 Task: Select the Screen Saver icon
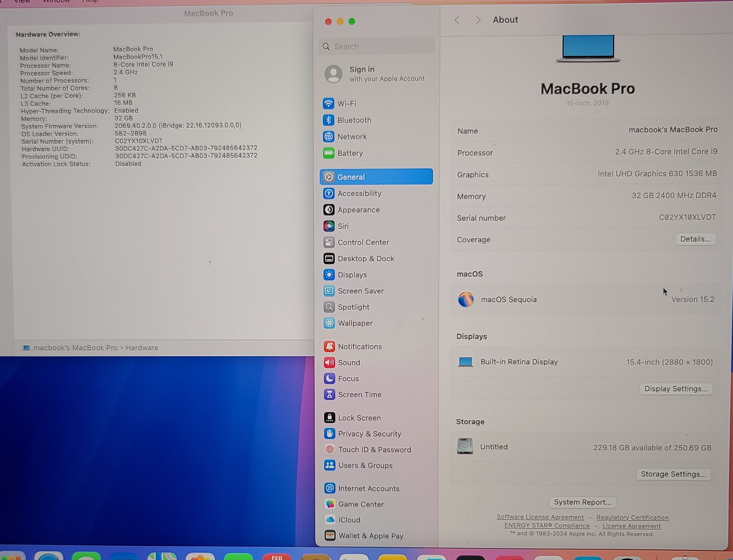click(329, 291)
